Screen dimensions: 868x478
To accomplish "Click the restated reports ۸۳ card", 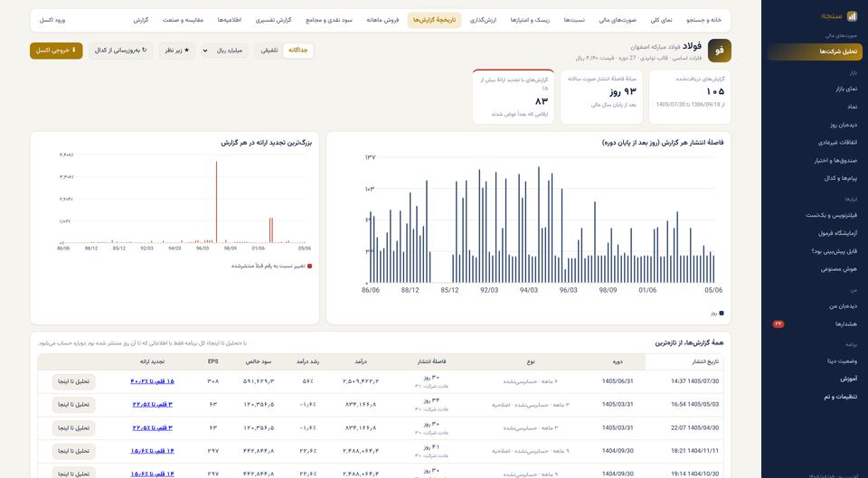I will 514,97.
